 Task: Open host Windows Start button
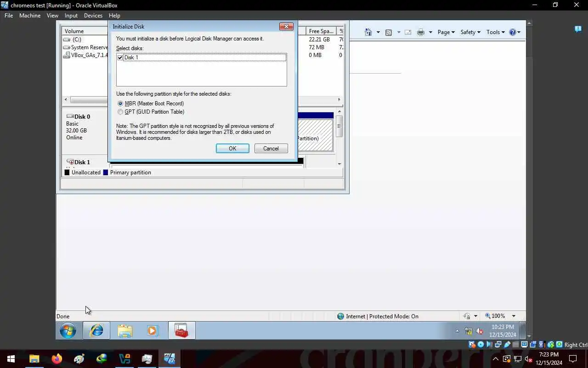[11, 359]
